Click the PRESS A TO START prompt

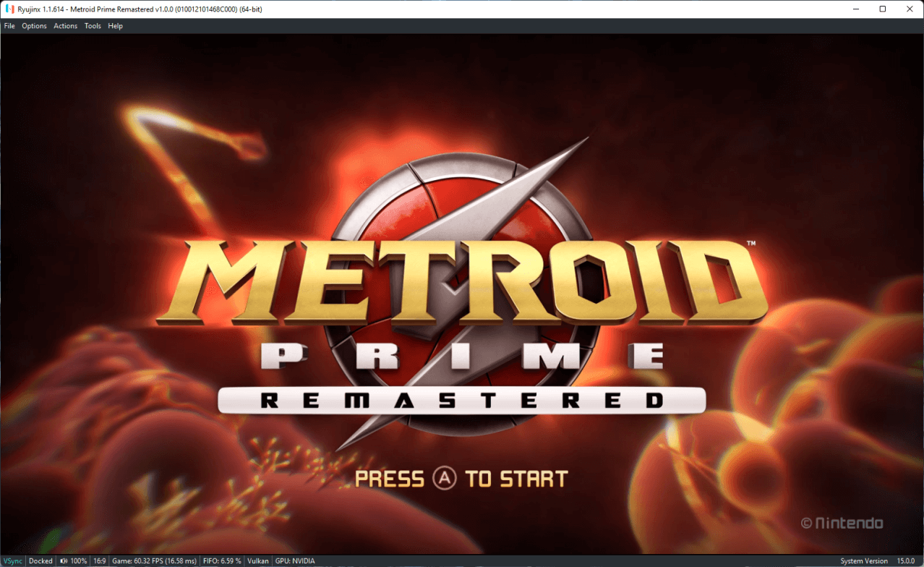pos(461,479)
